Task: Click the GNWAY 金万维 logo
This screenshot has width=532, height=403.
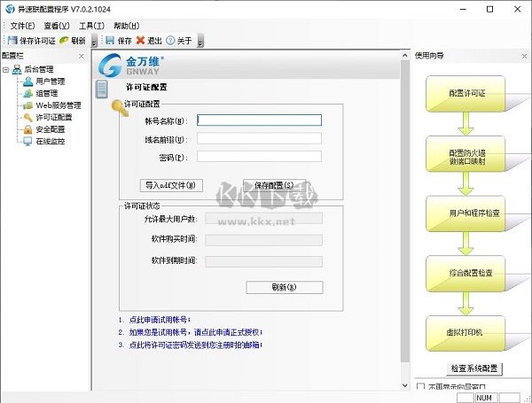Action: coord(131,65)
